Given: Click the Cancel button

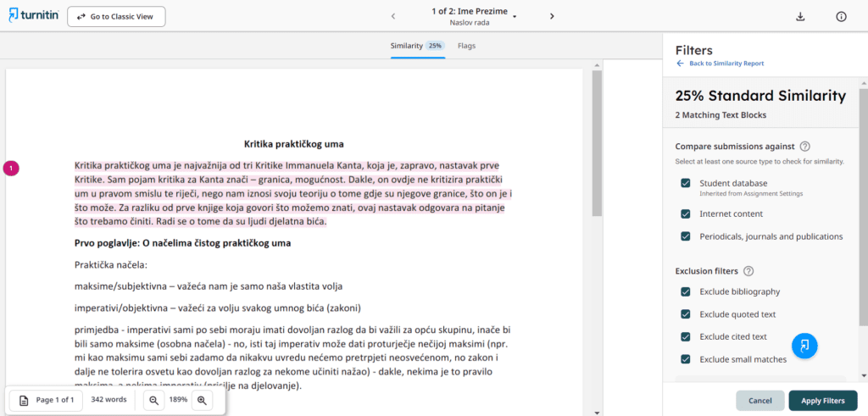Looking at the screenshot, I should click(760, 401).
